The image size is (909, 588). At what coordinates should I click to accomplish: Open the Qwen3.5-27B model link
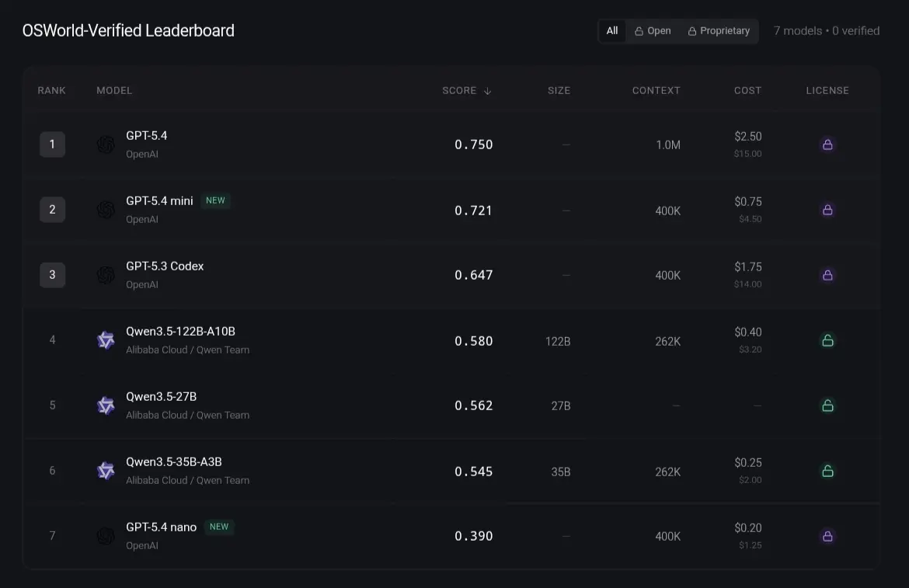pyautogui.click(x=161, y=397)
